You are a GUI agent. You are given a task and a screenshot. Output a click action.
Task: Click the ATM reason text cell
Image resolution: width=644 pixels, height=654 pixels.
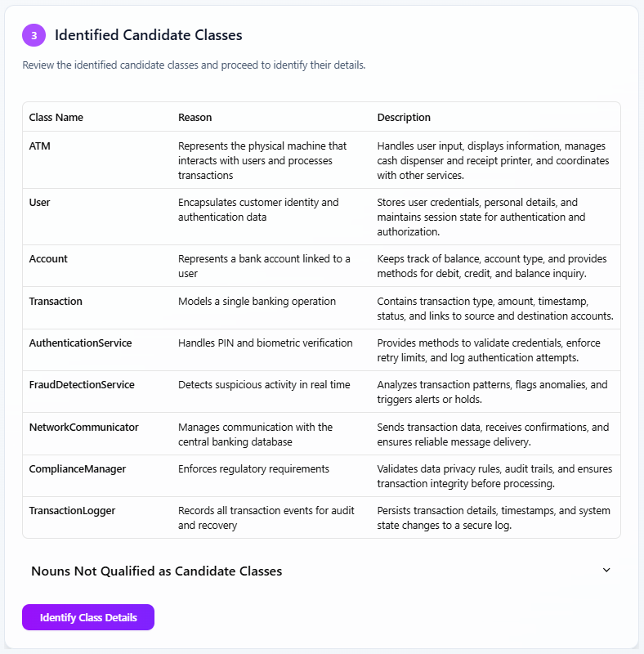coord(262,160)
